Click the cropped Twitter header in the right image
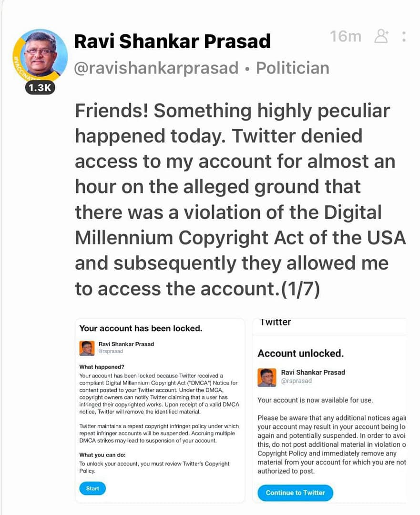This screenshot has height=515, width=420. 276,322
